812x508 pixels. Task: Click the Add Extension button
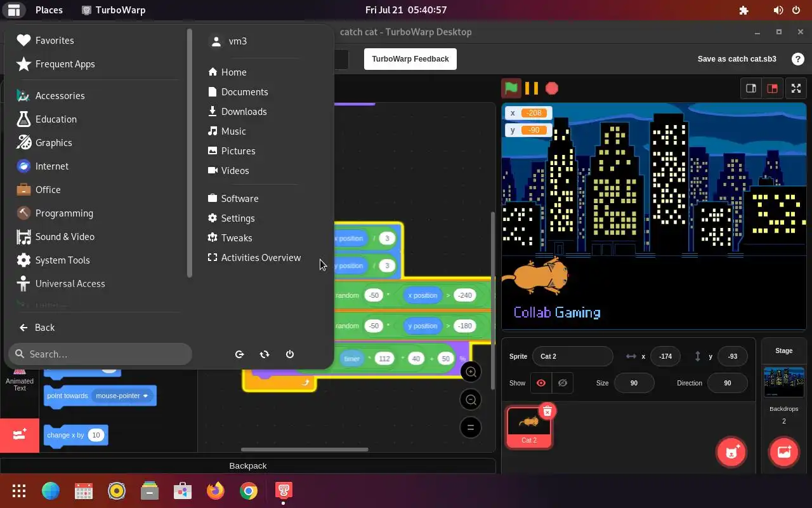(20, 435)
